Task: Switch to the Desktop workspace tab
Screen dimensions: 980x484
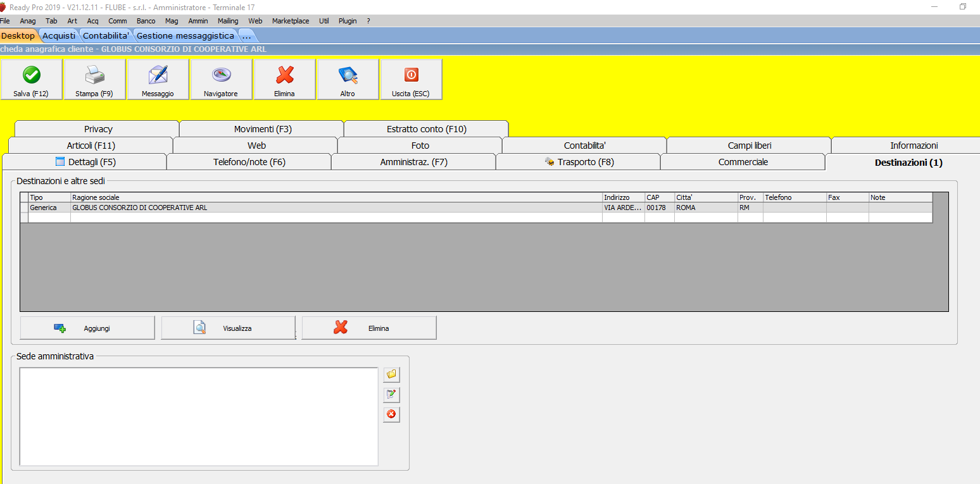Action: click(18, 35)
